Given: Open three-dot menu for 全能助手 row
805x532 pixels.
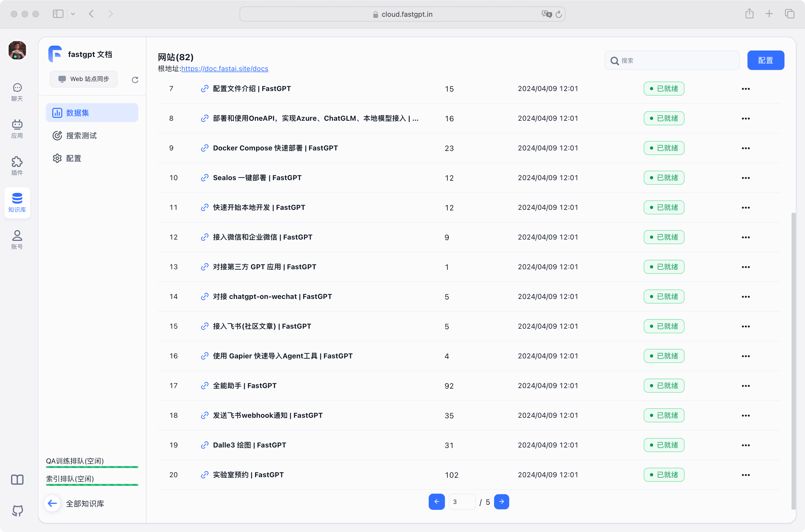Looking at the screenshot, I should point(745,386).
